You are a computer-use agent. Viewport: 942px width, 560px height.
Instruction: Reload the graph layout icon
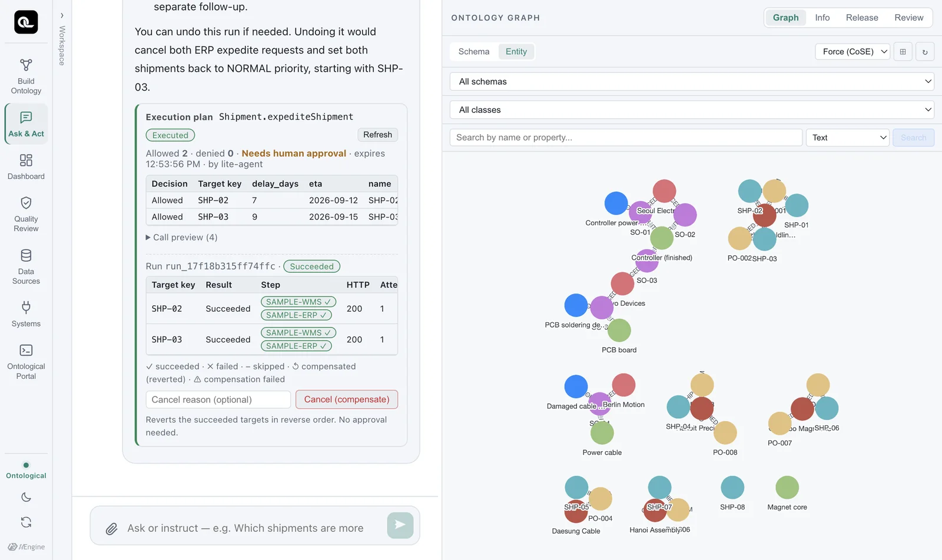coord(925,52)
